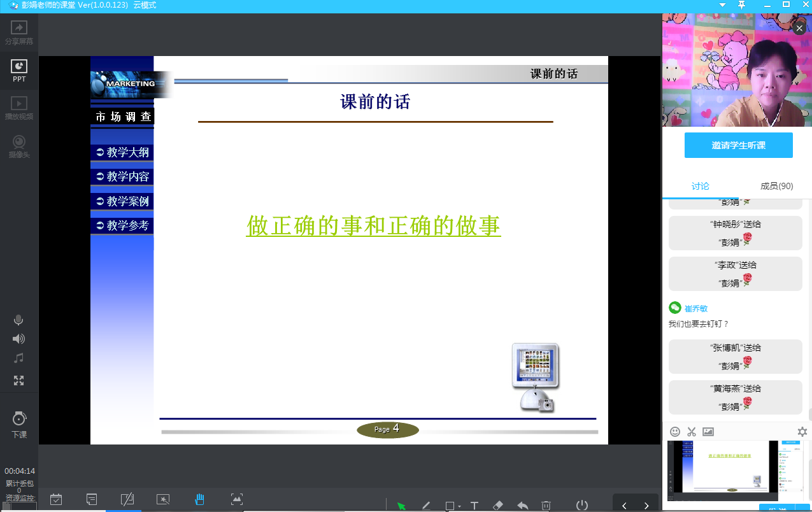Open the emoji picker in chat
This screenshot has width=812, height=512.
point(675,432)
